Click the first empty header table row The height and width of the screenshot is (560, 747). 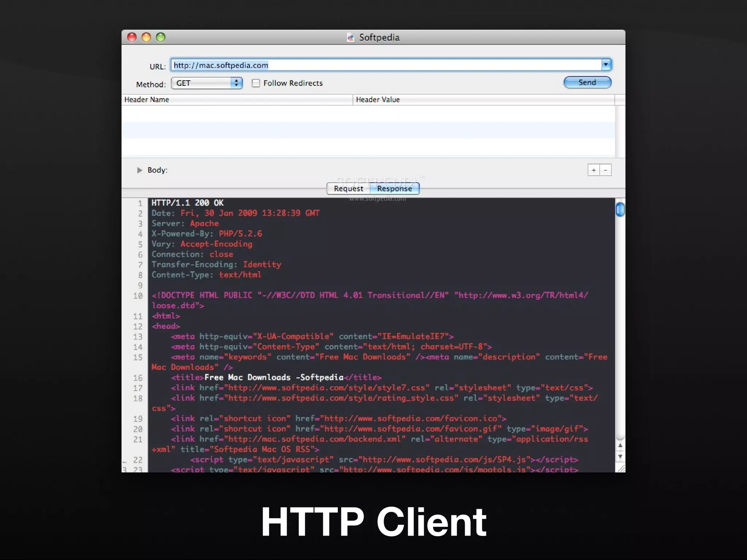coord(368,114)
